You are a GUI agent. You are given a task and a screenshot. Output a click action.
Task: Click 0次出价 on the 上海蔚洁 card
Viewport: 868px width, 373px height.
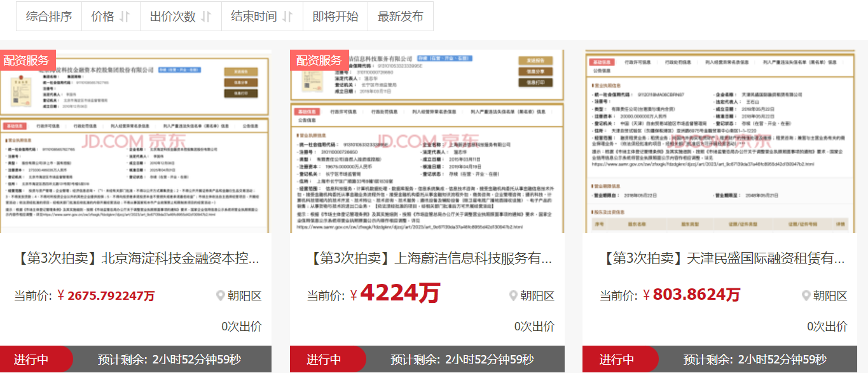[x=534, y=327]
